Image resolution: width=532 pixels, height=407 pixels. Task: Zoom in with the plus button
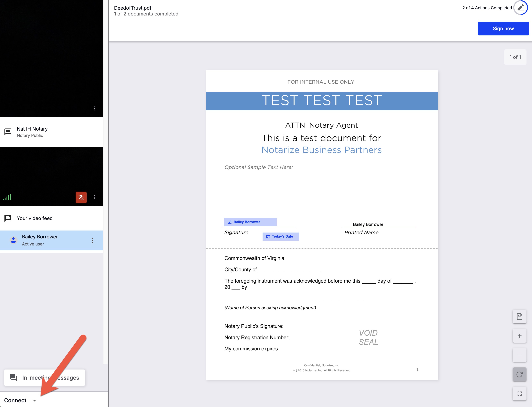(x=519, y=336)
